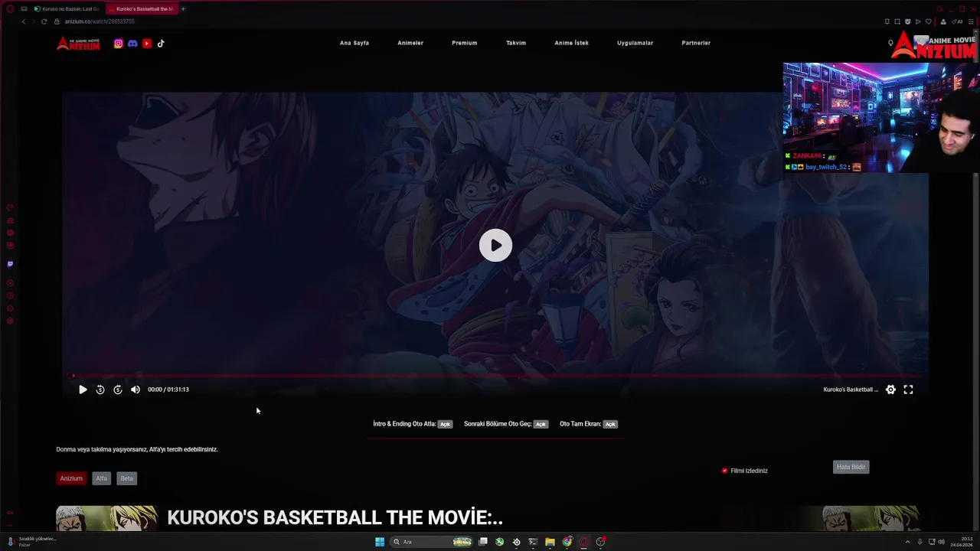
Task: Click the Hata Bildir button
Action: click(x=851, y=467)
